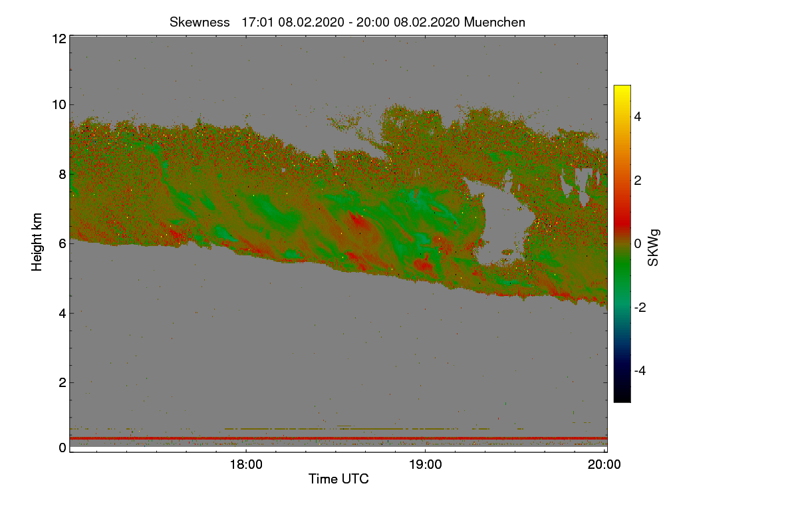Click the Time UTC axis label

[338, 479]
